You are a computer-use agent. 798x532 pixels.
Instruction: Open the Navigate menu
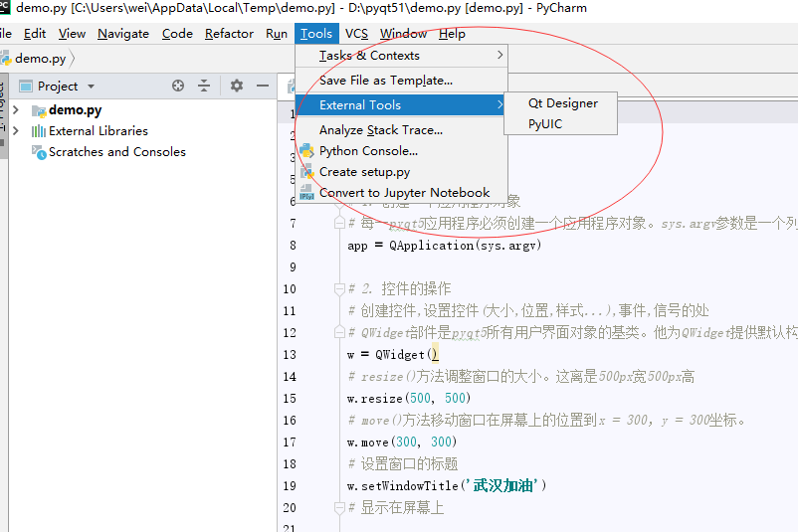[x=123, y=34]
